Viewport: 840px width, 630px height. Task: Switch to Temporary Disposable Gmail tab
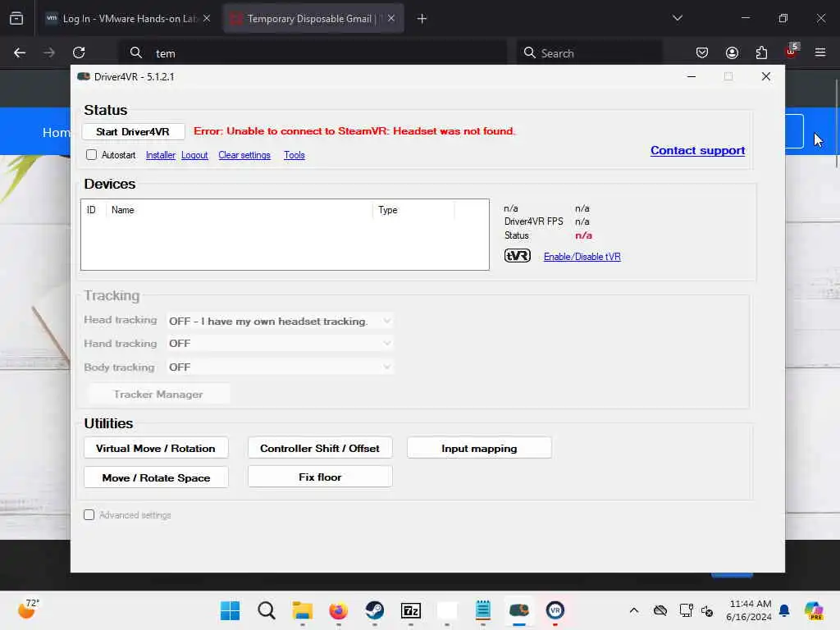click(313, 19)
